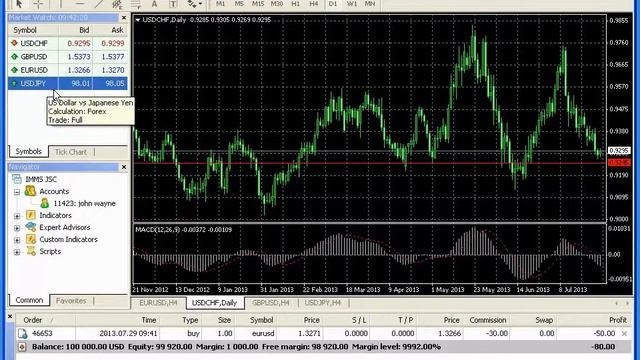Collapse the Accounts tree node
The width and height of the screenshot is (640, 360).
(x=17, y=192)
